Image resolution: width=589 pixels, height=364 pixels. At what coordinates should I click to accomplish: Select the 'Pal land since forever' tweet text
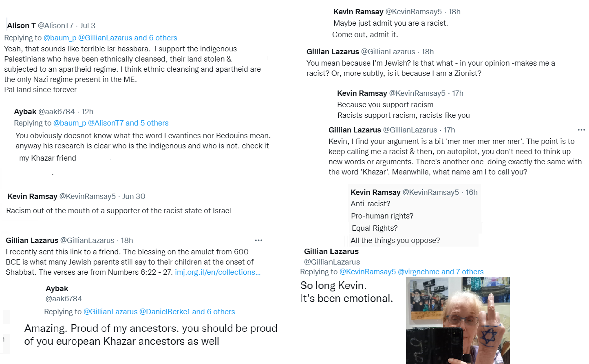click(40, 90)
